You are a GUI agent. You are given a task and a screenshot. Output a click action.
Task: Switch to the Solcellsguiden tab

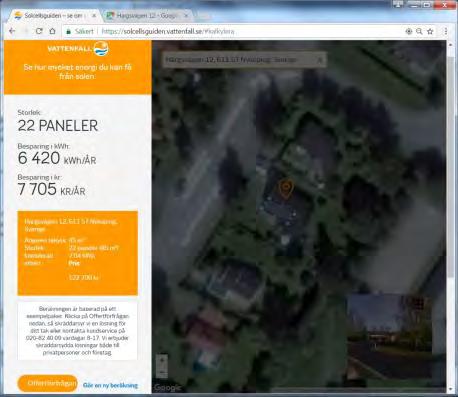click(x=55, y=16)
